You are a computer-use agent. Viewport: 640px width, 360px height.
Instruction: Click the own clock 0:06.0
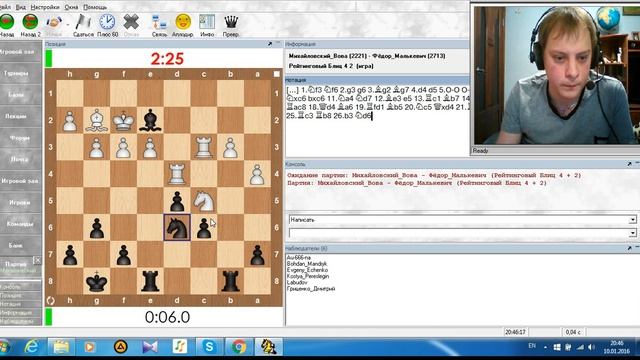pyautogui.click(x=167, y=317)
